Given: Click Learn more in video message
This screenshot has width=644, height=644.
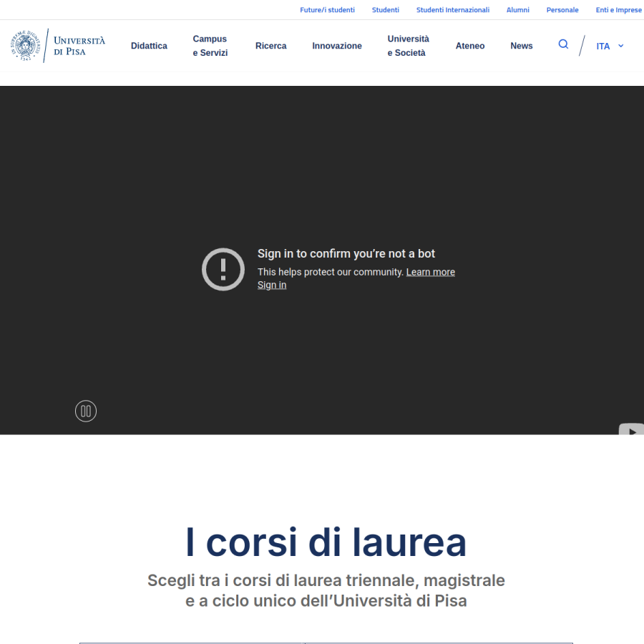Looking at the screenshot, I should [431, 272].
